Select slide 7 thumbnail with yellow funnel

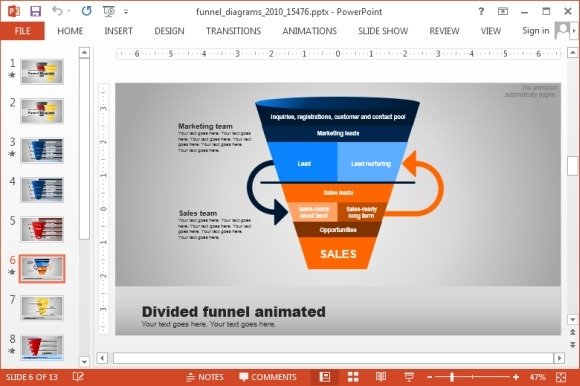pyautogui.click(x=42, y=308)
